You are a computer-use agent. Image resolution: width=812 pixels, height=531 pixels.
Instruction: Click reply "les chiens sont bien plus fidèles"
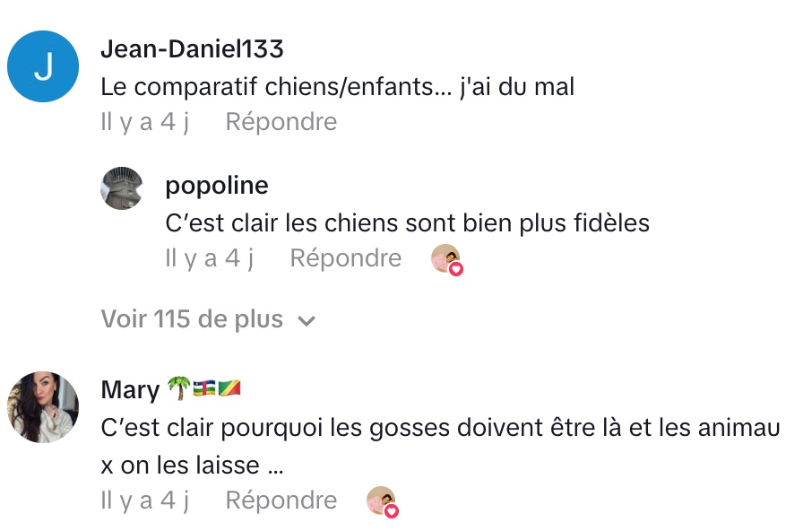pyautogui.click(x=407, y=222)
